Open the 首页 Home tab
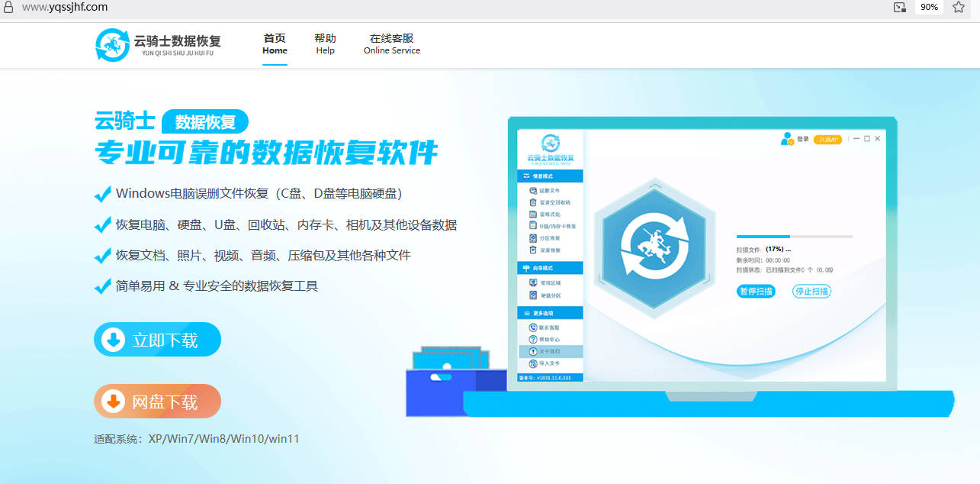 point(275,44)
